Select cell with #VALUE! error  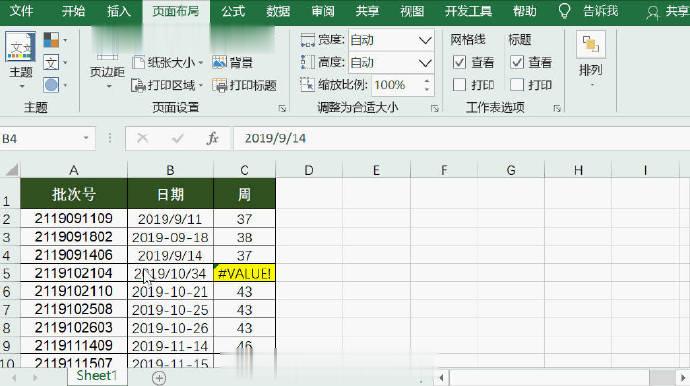(x=245, y=273)
